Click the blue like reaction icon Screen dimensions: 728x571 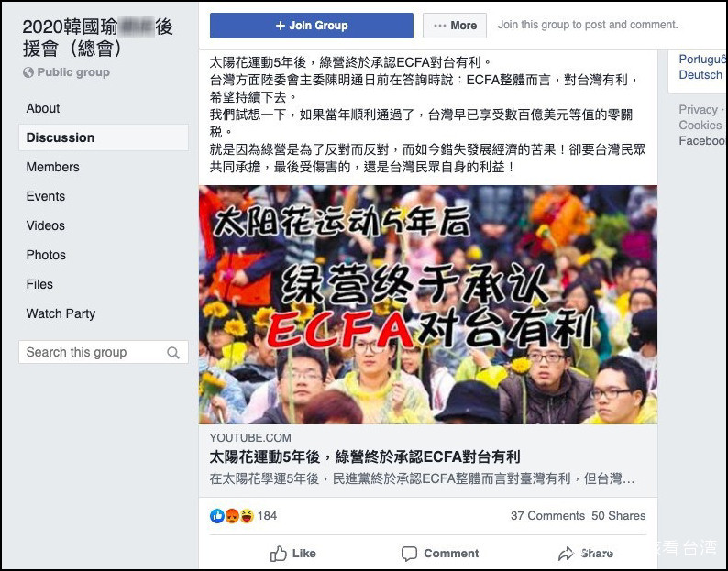216,516
